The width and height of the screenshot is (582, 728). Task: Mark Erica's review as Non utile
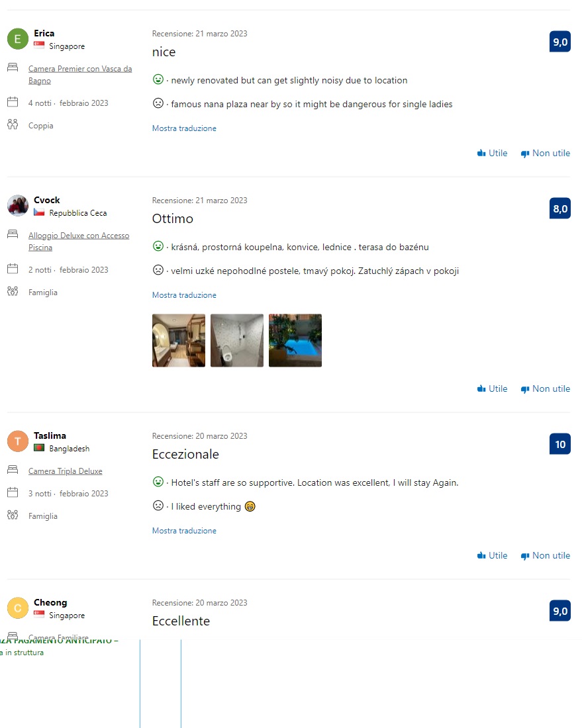pyautogui.click(x=546, y=154)
